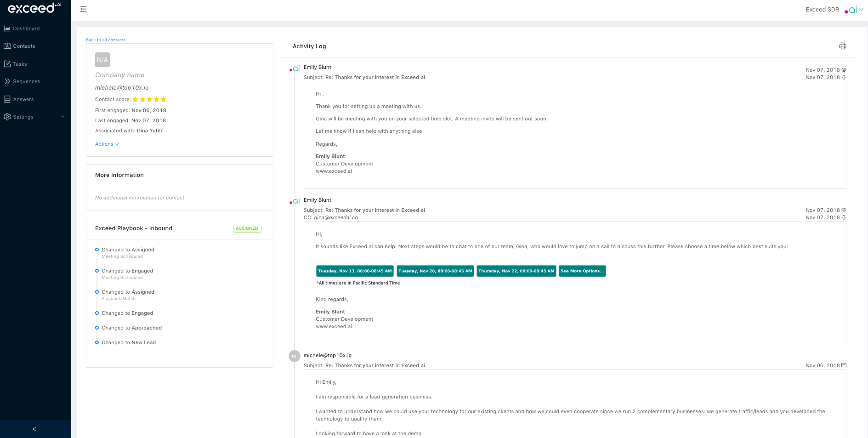Click 'www.exceed.ai' in first email signature
868x438 pixels.
(334, 171)
